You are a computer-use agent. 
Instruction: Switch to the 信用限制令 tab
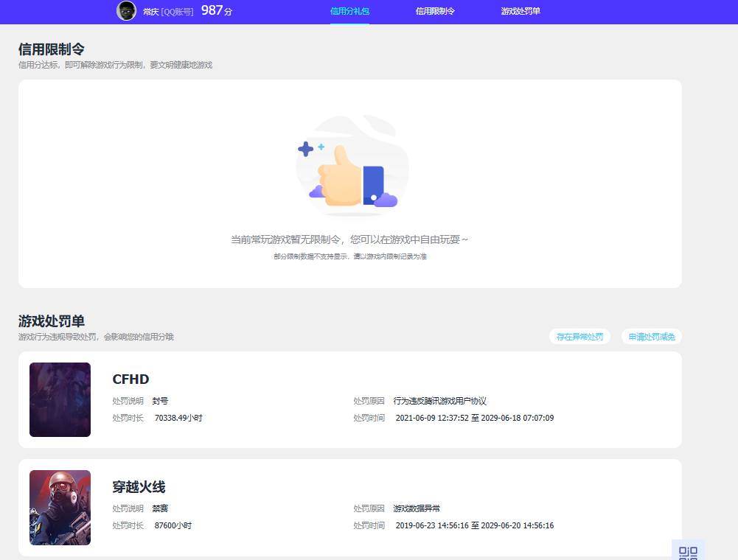click(434, 13)
